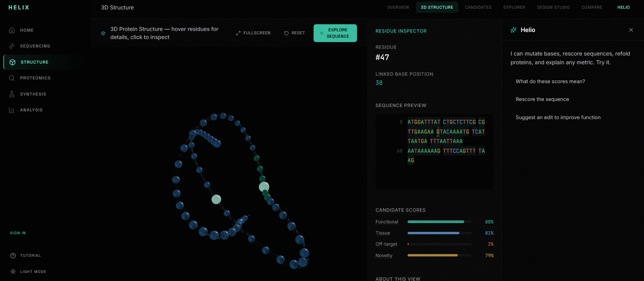The image size is (644, 281).
Task: Click the Tutorial question mark icon
Action: point(13,256)
